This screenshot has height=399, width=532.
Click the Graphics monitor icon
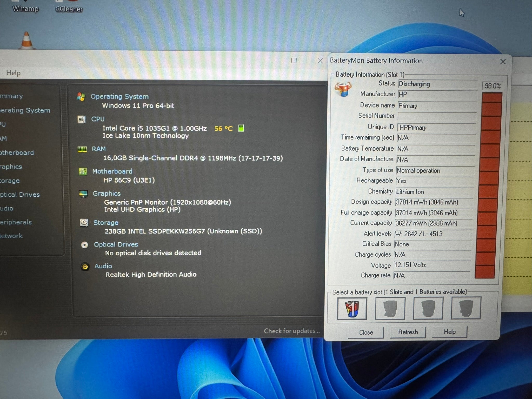(83, 194)
